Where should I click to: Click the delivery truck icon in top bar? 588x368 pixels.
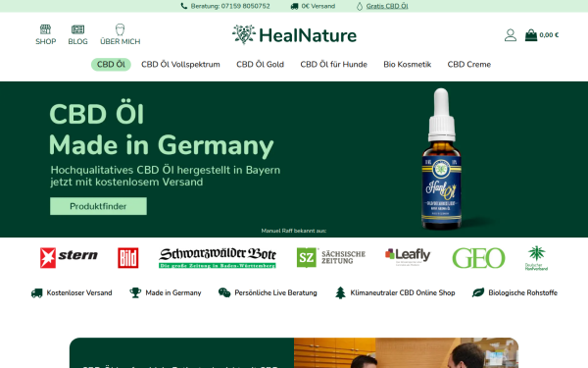point(294,6)
